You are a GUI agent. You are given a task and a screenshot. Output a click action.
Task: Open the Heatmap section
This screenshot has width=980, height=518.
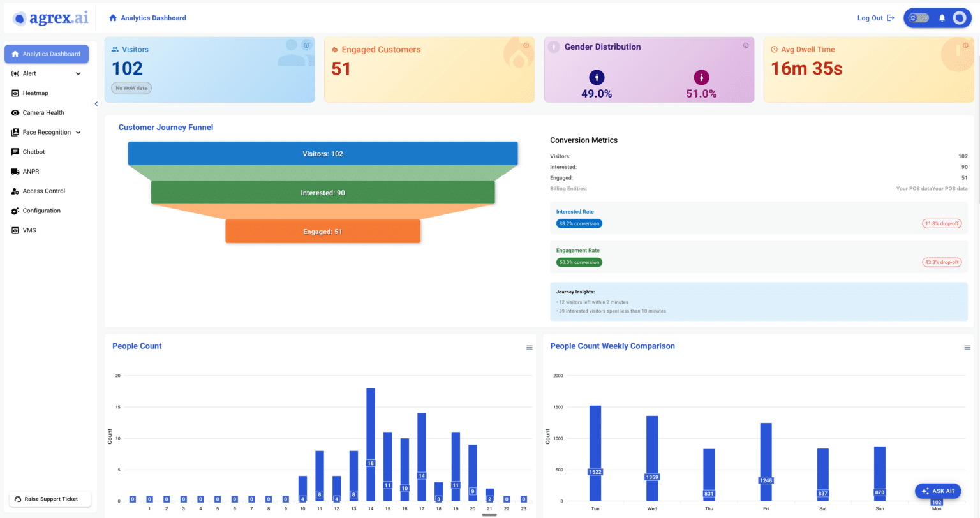point(35,93)
